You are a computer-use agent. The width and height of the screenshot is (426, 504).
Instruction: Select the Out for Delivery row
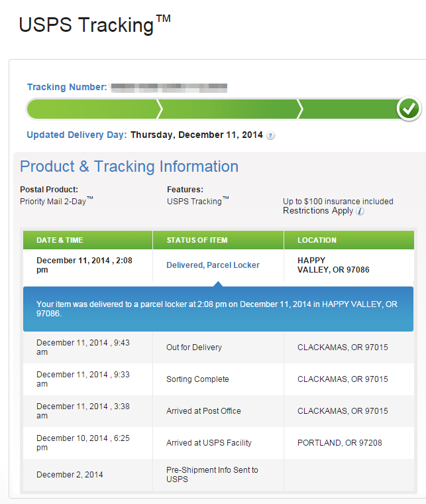[218, 347]
